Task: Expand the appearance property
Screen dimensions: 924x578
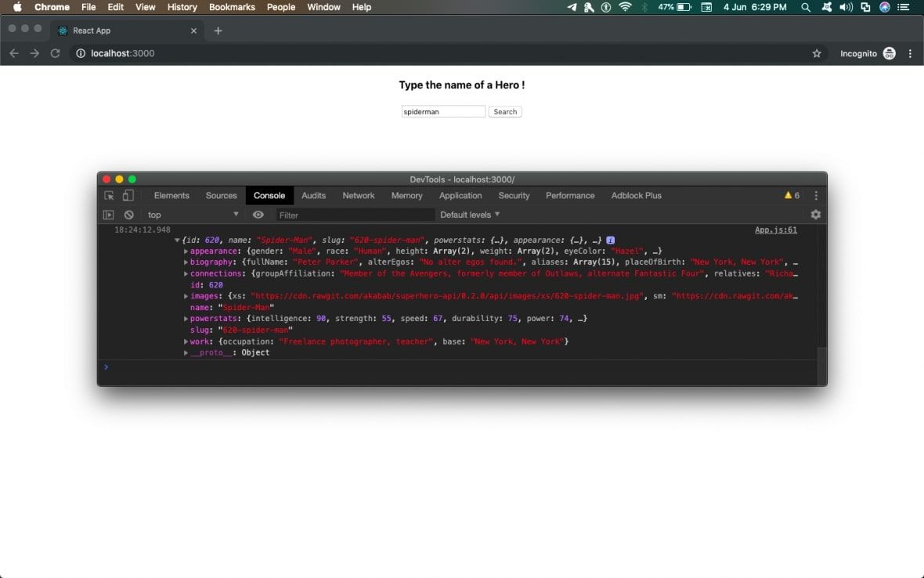Action: [x=186, y=251]
